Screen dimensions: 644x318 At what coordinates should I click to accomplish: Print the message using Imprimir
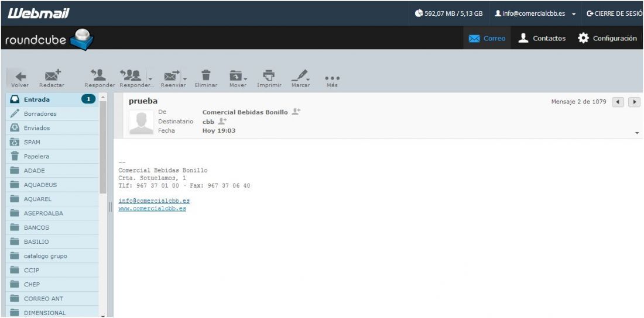[x=269, y=79]
